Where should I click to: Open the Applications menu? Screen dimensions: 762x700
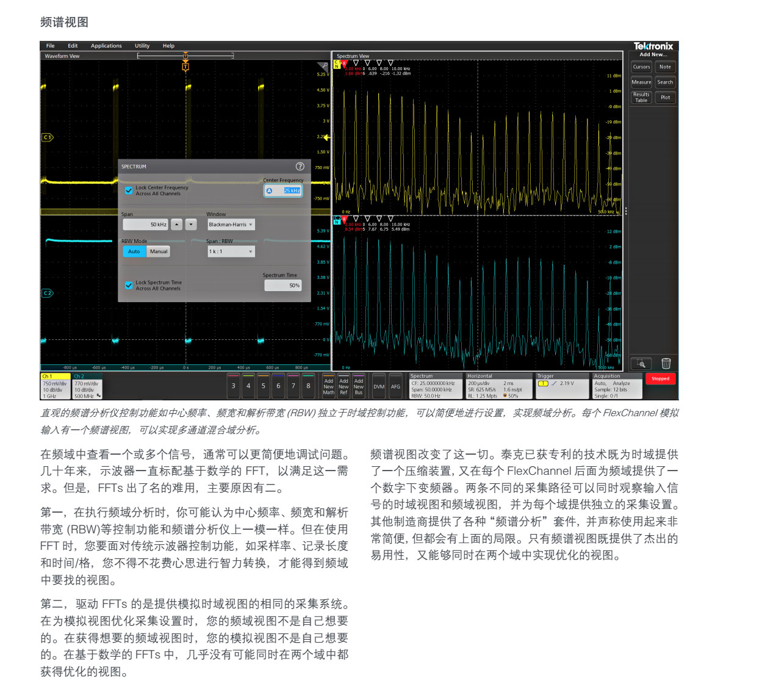(106, 46)
